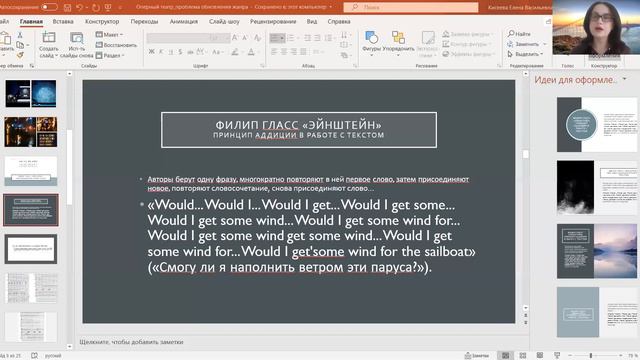Screen dimensions: 640x360
Task: Open the Справка tab
Action: tap(339, 21)
